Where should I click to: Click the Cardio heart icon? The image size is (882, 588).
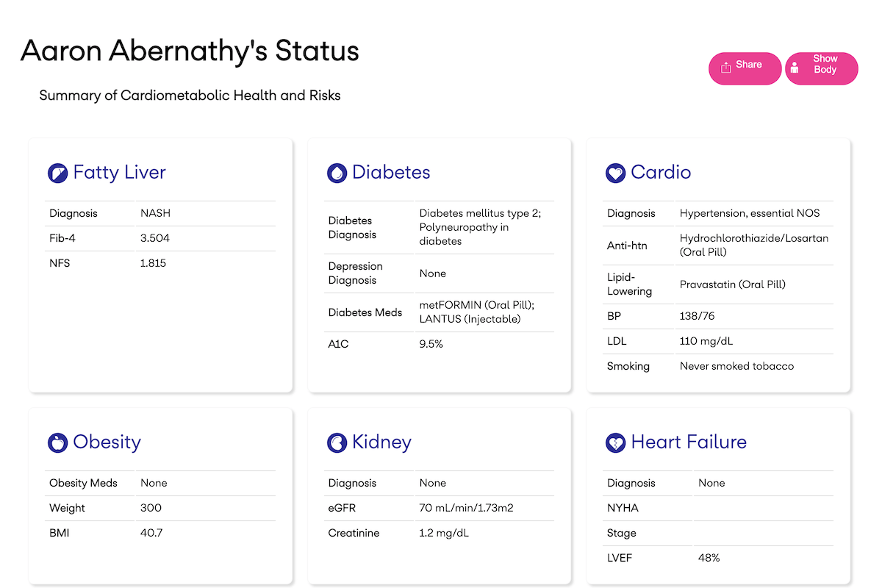(615, 173)
